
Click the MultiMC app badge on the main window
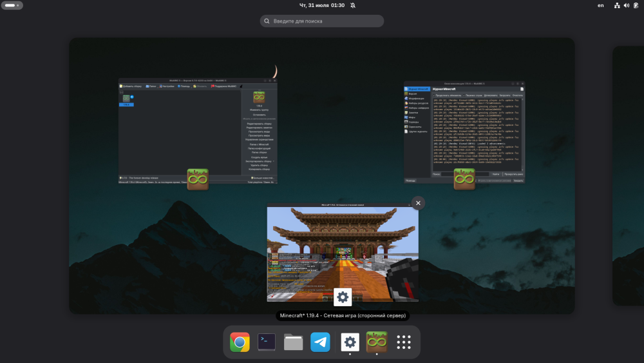pos(198,179)
